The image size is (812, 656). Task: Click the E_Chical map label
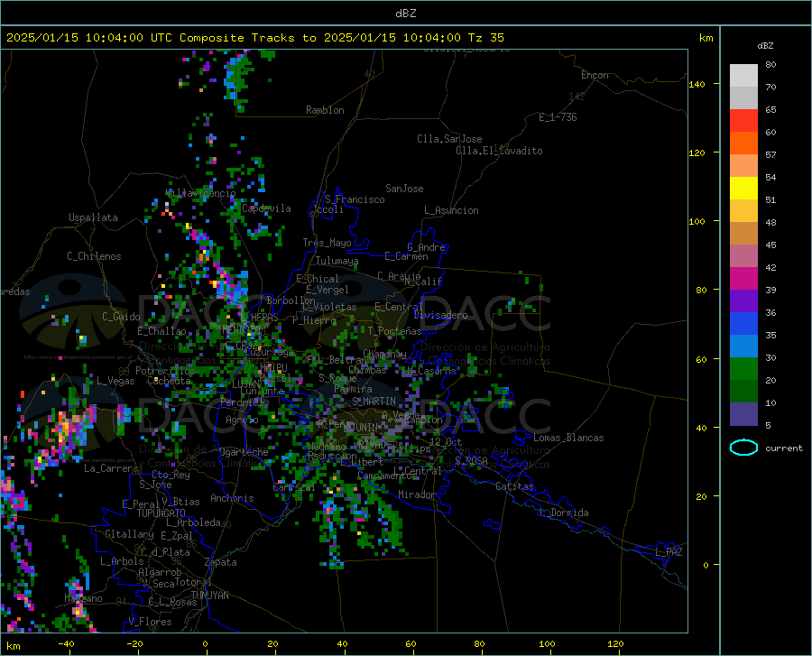click(x=317, y=279)
